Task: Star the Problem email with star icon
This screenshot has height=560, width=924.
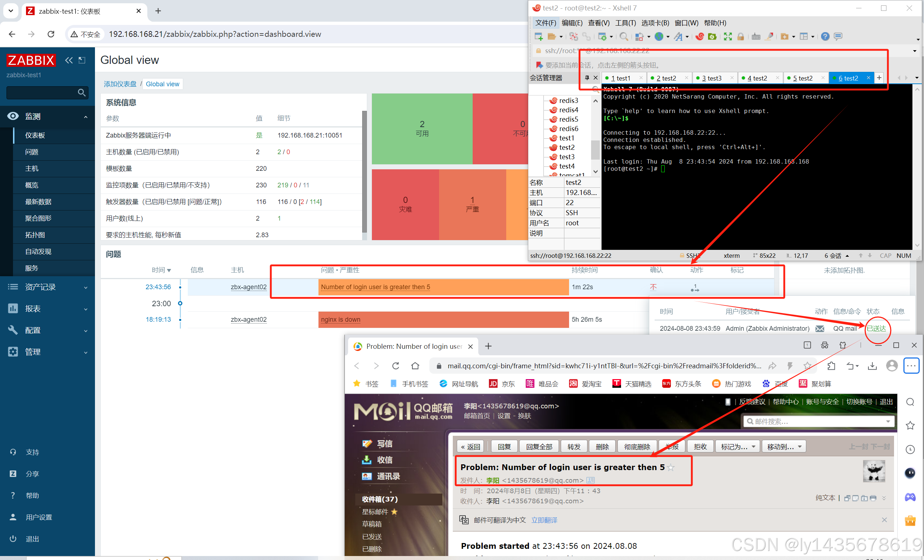Action: [671, 467]
